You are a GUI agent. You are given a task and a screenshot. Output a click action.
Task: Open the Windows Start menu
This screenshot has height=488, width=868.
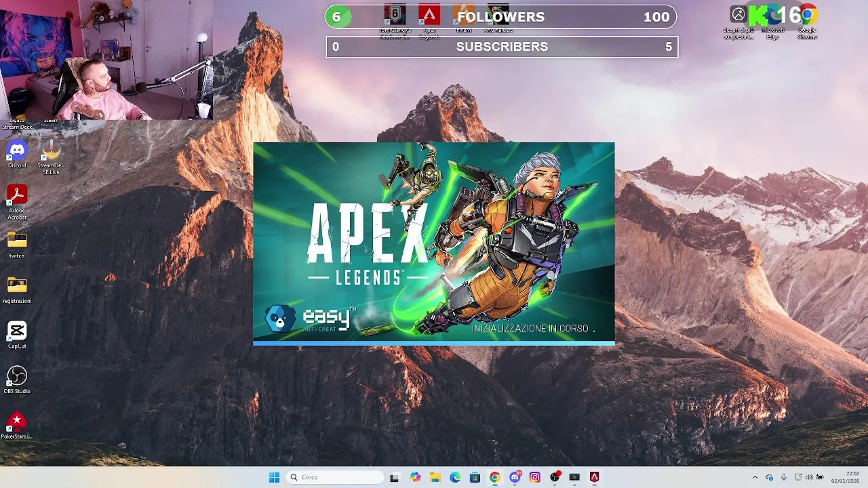pos(274,477)
